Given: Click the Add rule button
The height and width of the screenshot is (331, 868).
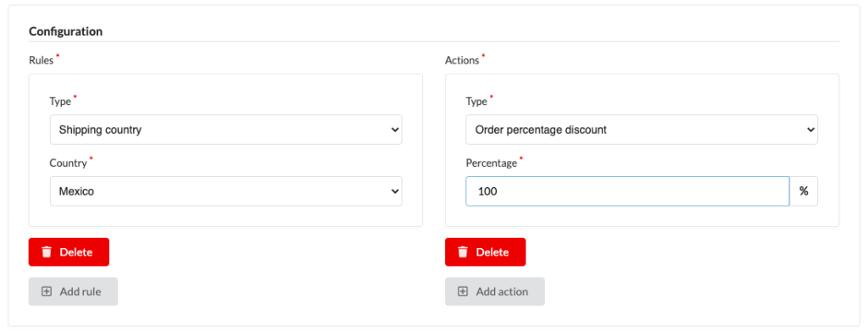Looking at the screenshot, I should pos(73,291).
